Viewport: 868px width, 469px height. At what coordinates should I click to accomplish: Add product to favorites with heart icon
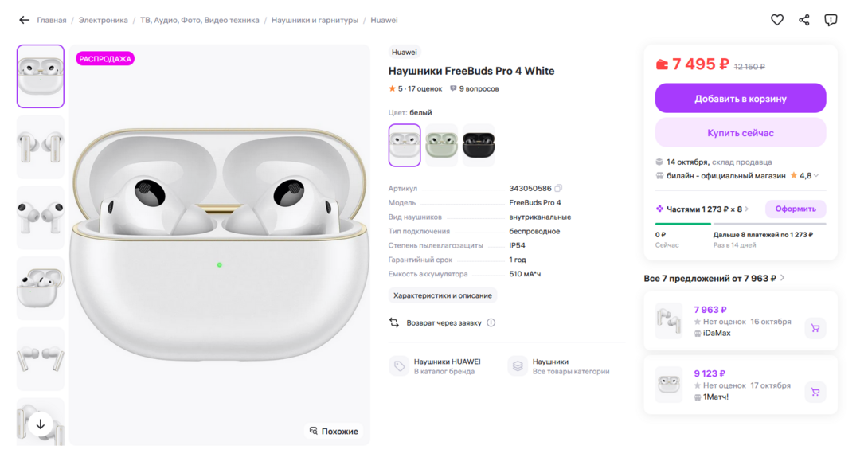click(777, 20)
